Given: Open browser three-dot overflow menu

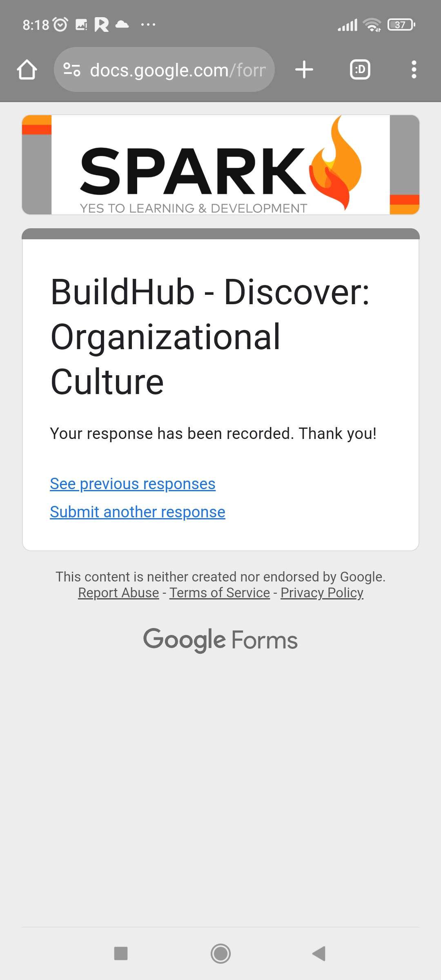Looking at the screenshot, I should pos(414,69).
